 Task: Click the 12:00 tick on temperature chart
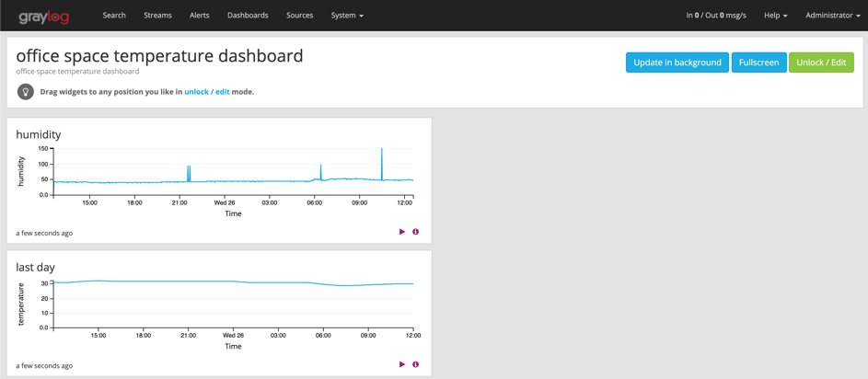coord(413,336)
